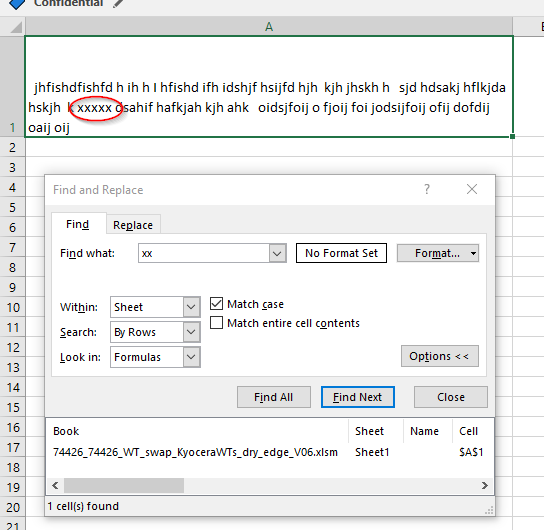Switch to the Find tab
Viewport: 544px width, 530px height.
(78, 224)
